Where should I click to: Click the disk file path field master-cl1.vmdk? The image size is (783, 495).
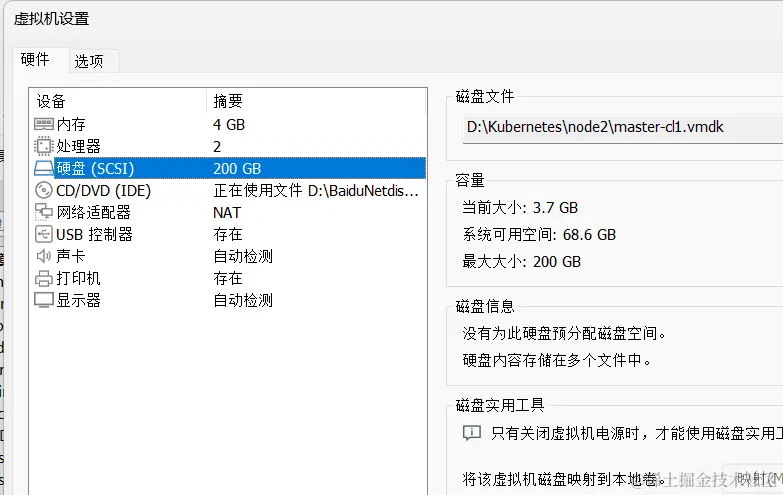click(623, 127)
